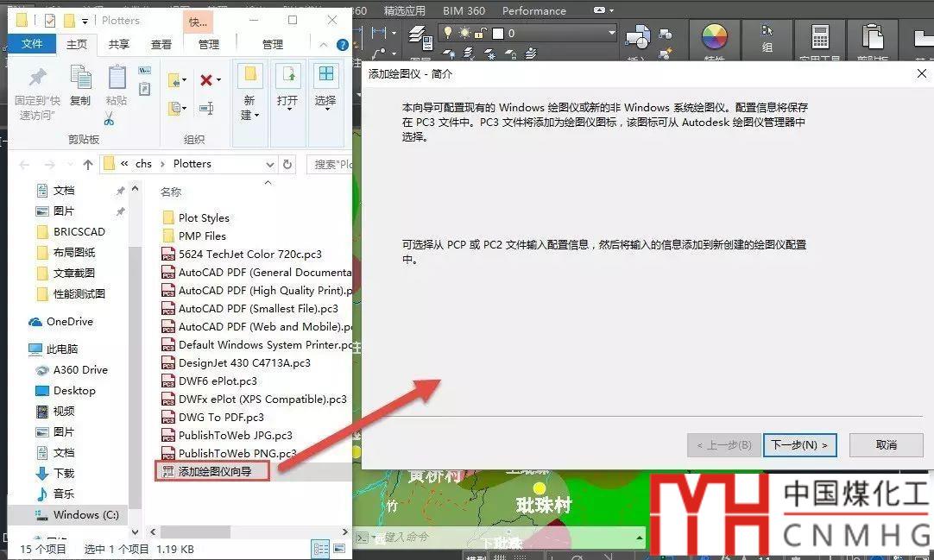Open Windows (C:) drive in navigation pane
The height and width of the screenshot is (560, 934).
click(78, 514)
